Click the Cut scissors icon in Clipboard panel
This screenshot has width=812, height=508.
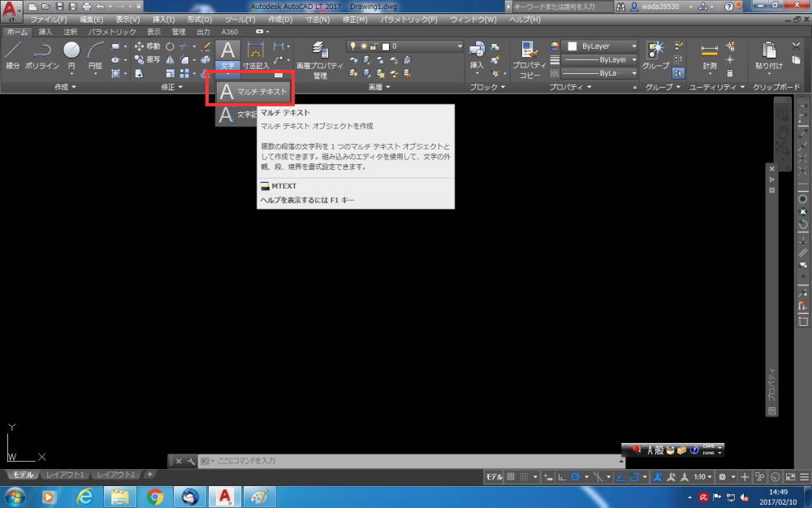click(x=797, y=46)
